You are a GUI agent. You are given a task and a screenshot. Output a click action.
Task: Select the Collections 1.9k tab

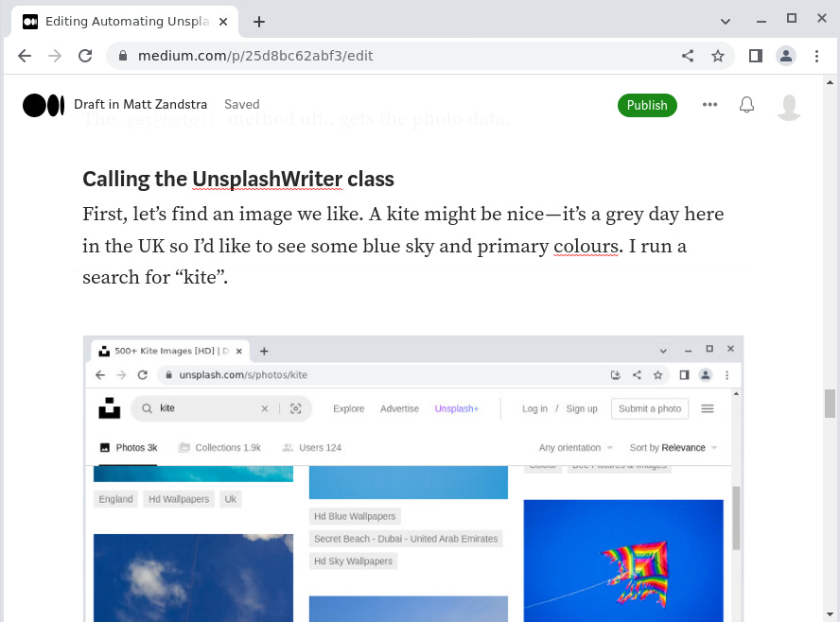coord(219,447)
